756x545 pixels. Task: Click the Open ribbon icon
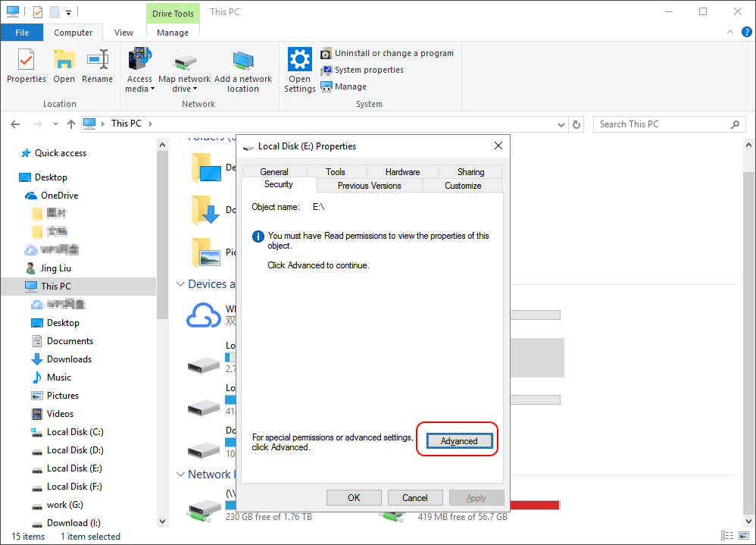64,66
